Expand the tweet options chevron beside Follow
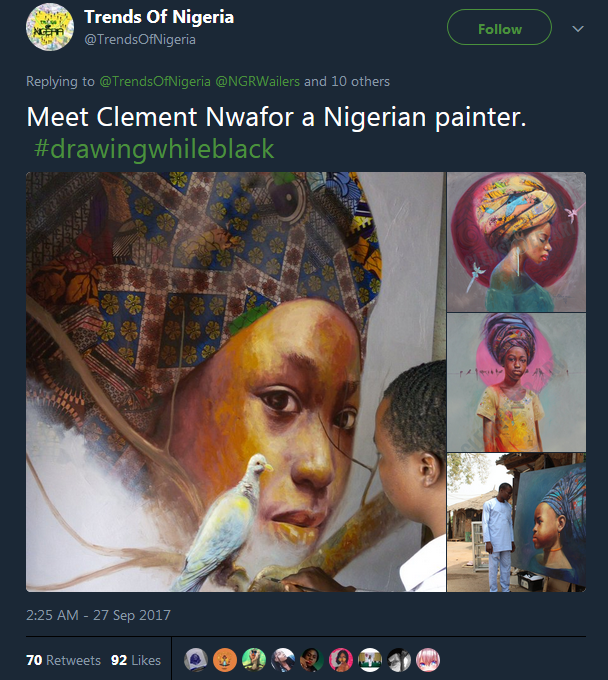Image resolution: width=608 pixels, height=680 pixels. tap(577, 29)
